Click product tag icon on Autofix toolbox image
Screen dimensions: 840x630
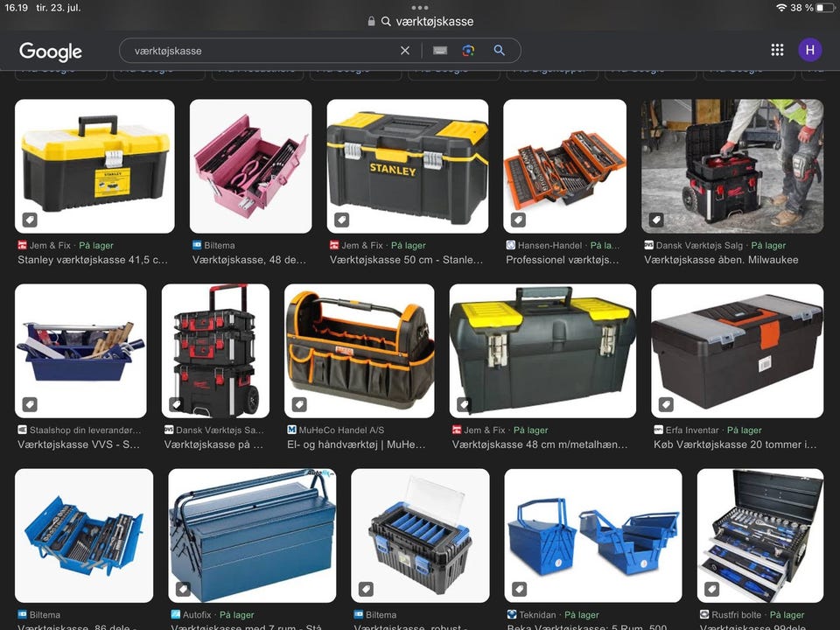[x=183, y=589]
